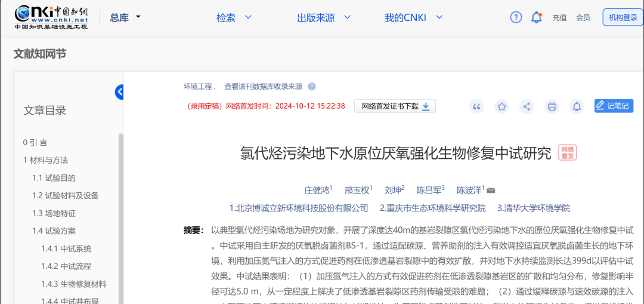Go to section 1.4.1 中试系统
644x304 pixels.
tap(66, 249)
